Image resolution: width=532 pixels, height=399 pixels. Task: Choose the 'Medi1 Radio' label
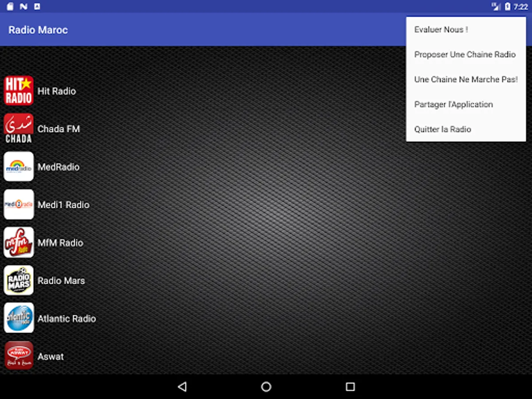click(x=63, y=205)
